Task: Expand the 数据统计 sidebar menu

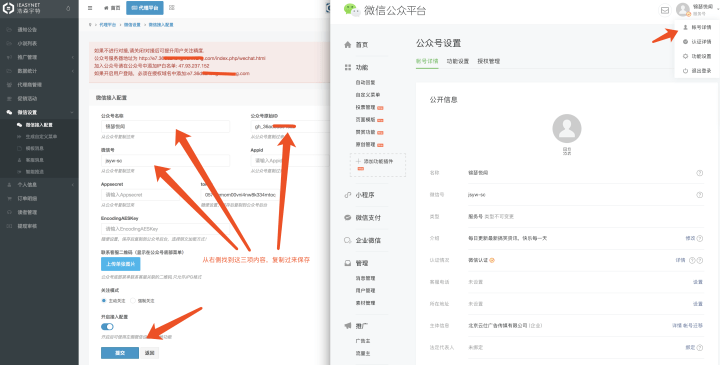Action: (39, 71)
